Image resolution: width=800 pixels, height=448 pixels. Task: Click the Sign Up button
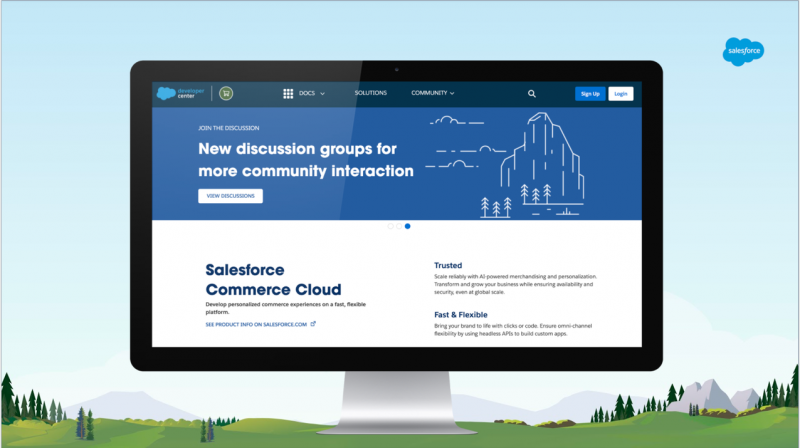click(x=590, y=94)
